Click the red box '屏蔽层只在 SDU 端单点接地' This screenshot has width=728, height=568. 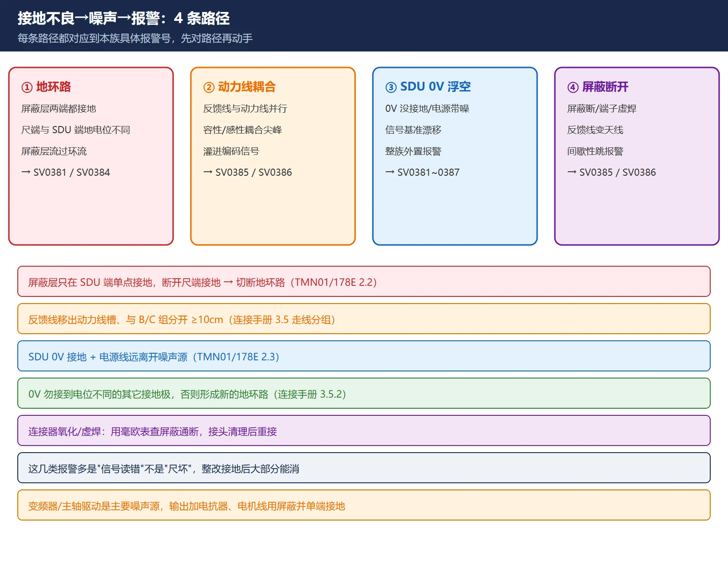364,281
